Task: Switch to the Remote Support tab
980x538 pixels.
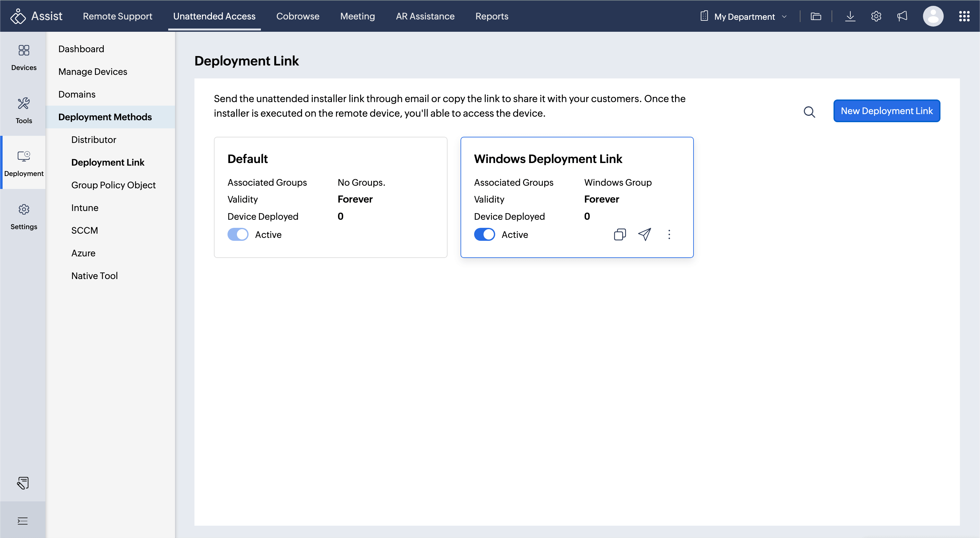Action: click(117, 16)
